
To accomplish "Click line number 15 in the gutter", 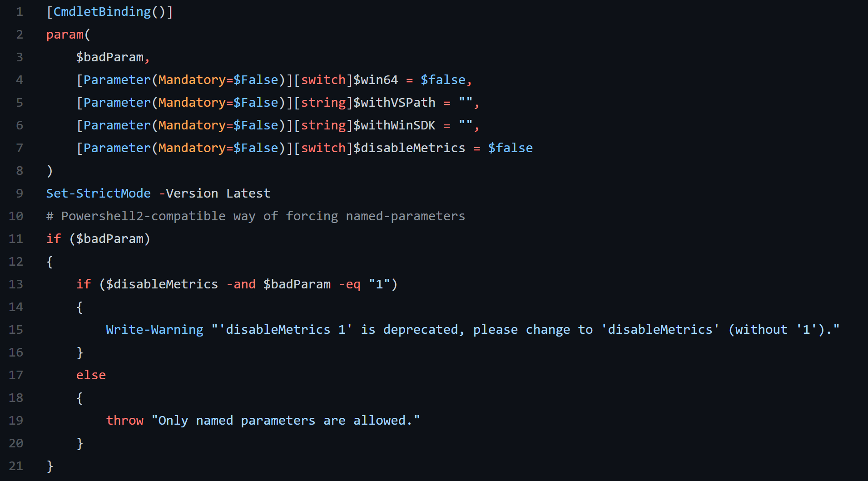I will click(x=16, y=330).
